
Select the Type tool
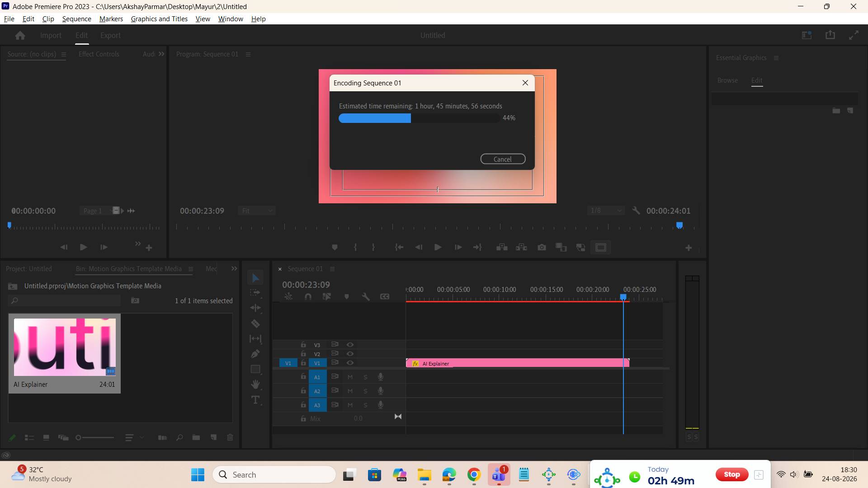[x=255, y=400]
